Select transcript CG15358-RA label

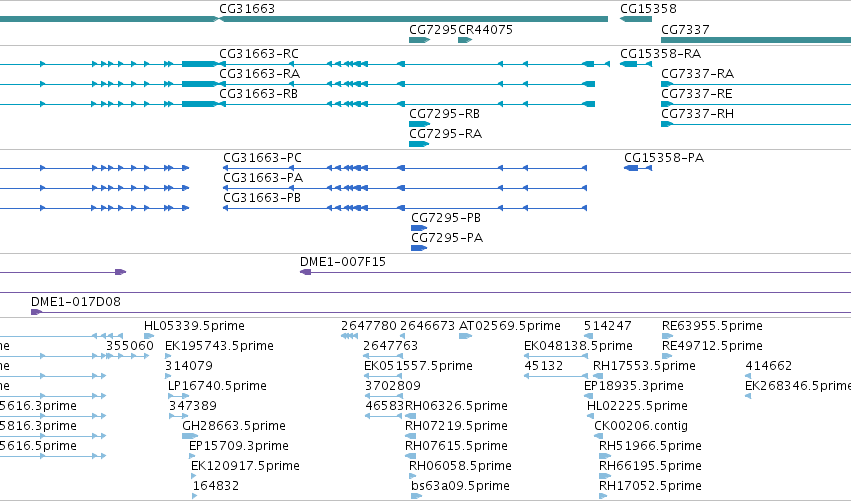click(x=661, y=54)
